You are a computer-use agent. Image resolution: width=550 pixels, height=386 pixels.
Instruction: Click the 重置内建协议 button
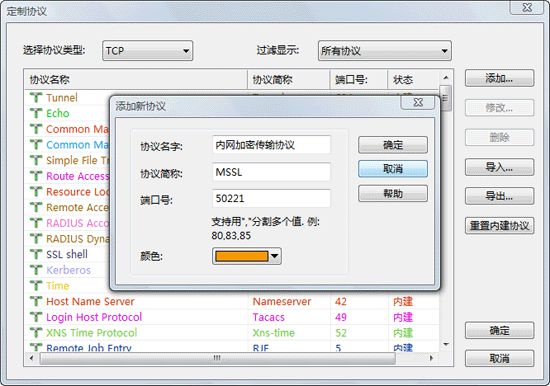(x=499, y=226)
